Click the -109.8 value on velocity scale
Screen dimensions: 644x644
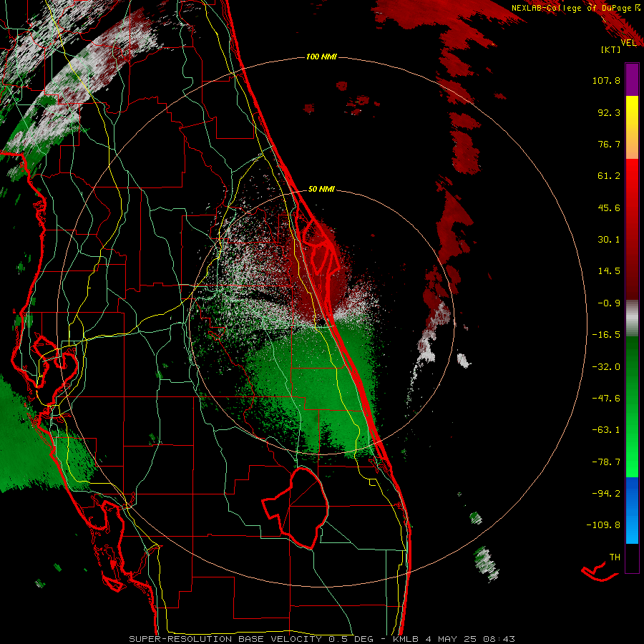pyautogui.click(x=603, y=525)
